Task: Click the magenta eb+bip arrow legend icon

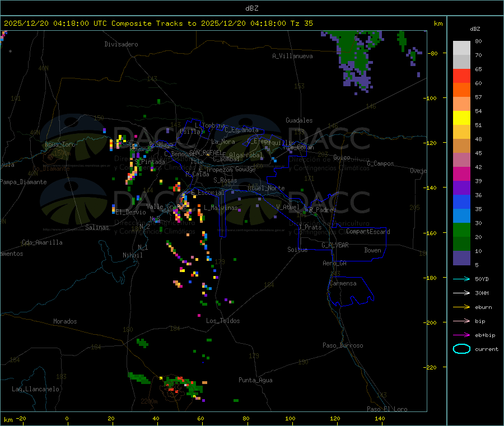Action: pos(461,335)
